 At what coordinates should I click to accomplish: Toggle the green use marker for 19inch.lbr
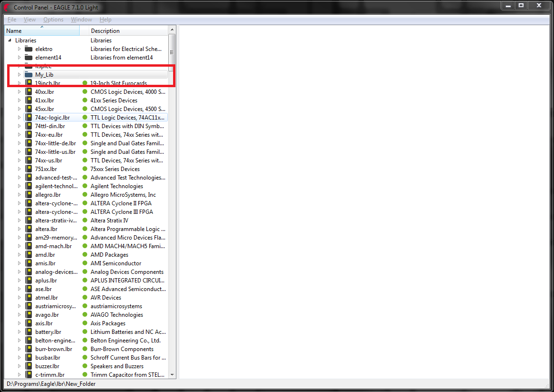coord(85,83)
